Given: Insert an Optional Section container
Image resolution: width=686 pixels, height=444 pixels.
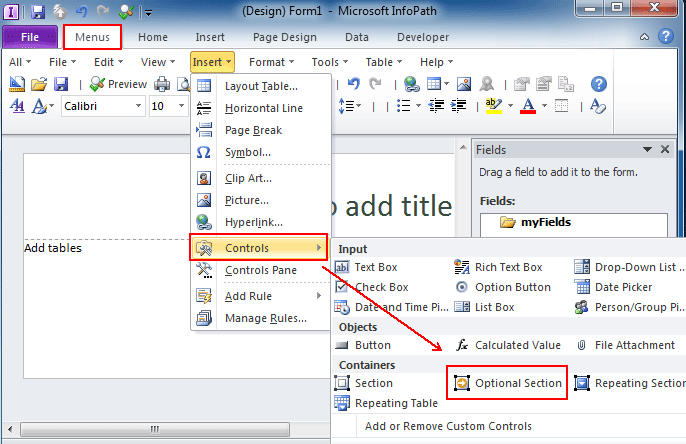Looking at the screenshot, I should 508,383.
